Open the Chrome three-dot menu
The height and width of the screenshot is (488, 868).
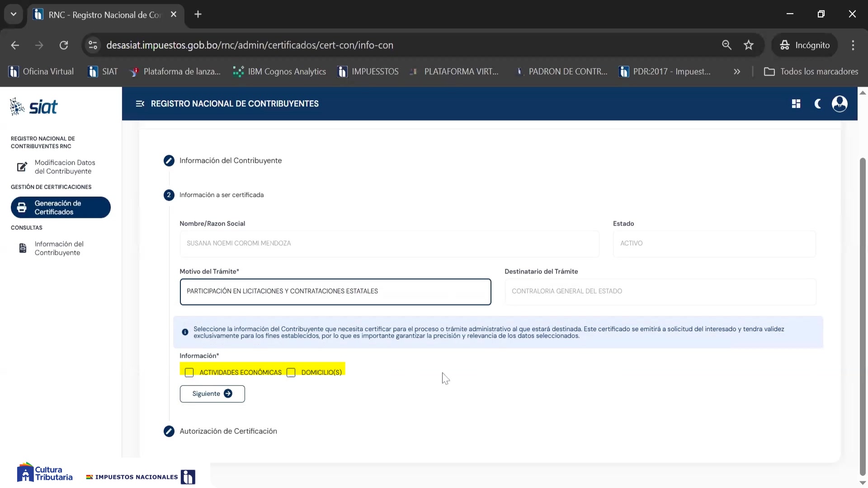(853, 45)
